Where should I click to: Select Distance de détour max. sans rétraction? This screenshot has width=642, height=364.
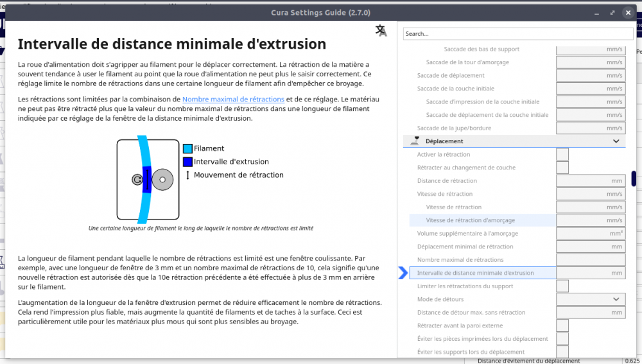point(471,313)
